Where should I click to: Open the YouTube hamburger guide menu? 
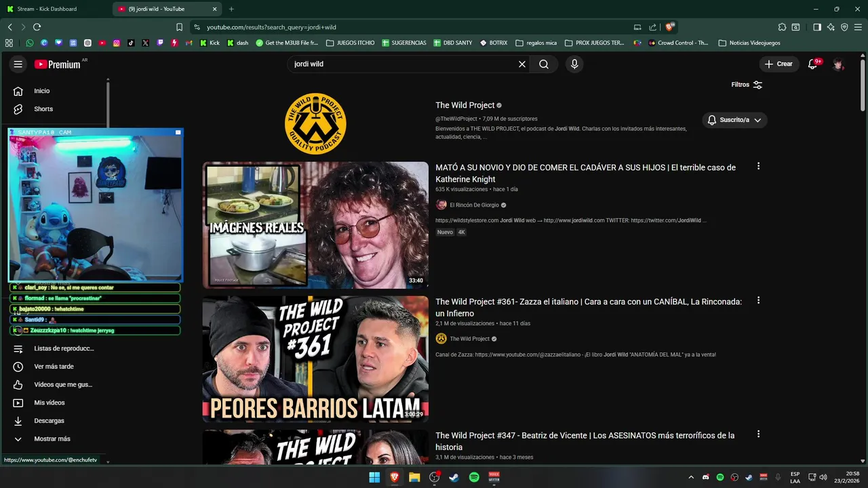(x=18, y=64)
